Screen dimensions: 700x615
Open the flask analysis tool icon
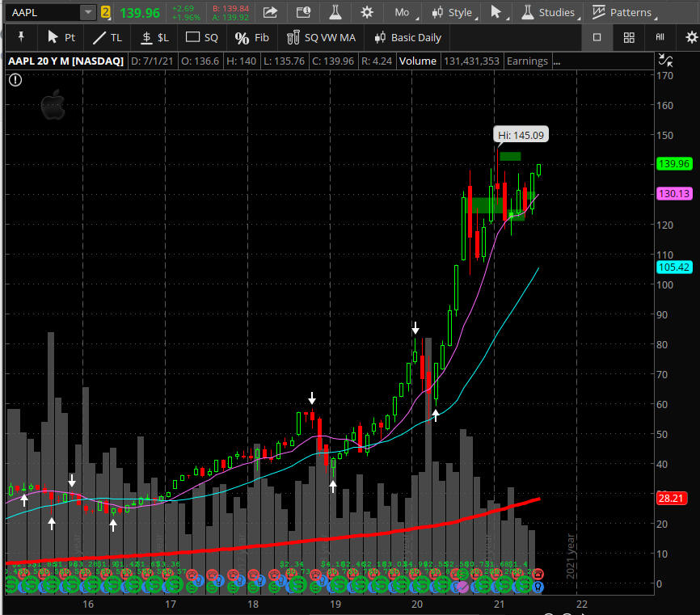click(x=334, y=12)
